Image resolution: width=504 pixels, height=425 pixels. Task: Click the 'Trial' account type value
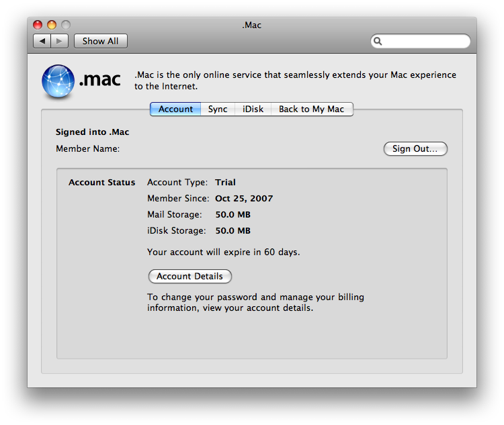tap(225, 183)
